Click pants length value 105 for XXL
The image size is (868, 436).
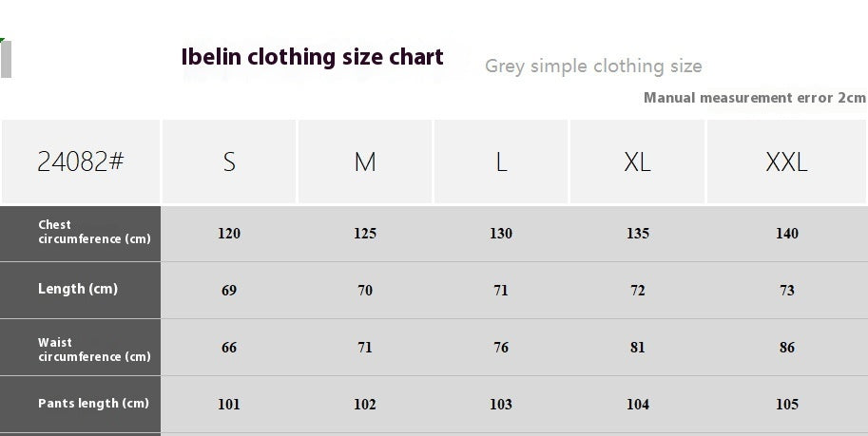(787, 405)
